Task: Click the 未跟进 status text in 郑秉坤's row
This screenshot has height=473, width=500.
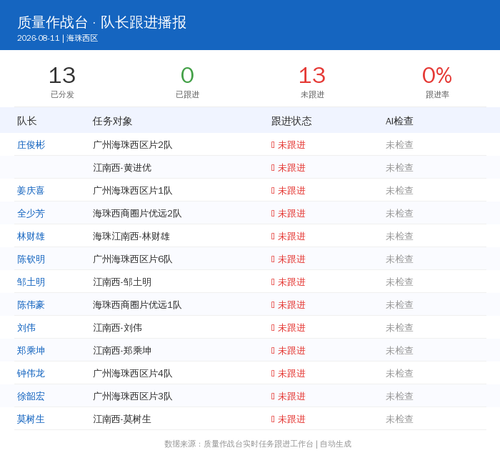Action: [x=291, y=351]
